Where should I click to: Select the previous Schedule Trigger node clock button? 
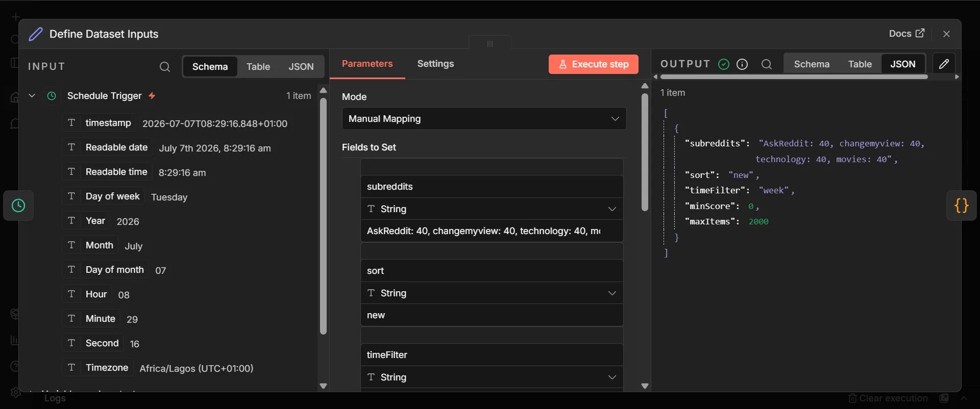[18, 206]
